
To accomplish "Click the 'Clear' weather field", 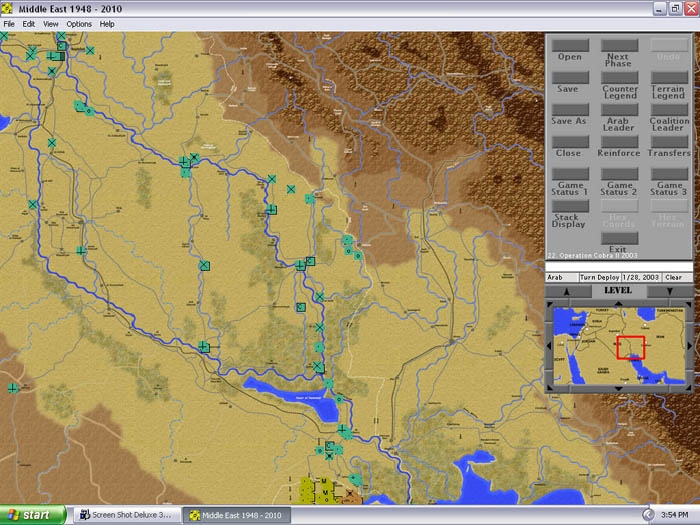I will [677, 277].
